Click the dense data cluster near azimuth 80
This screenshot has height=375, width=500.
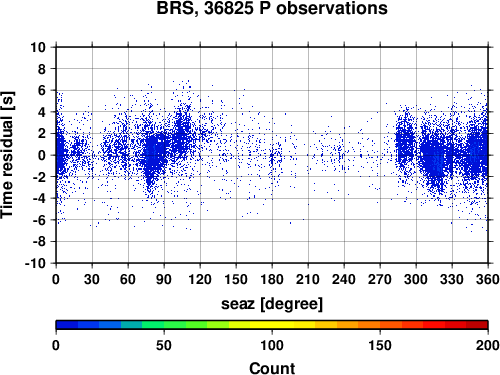154,157
